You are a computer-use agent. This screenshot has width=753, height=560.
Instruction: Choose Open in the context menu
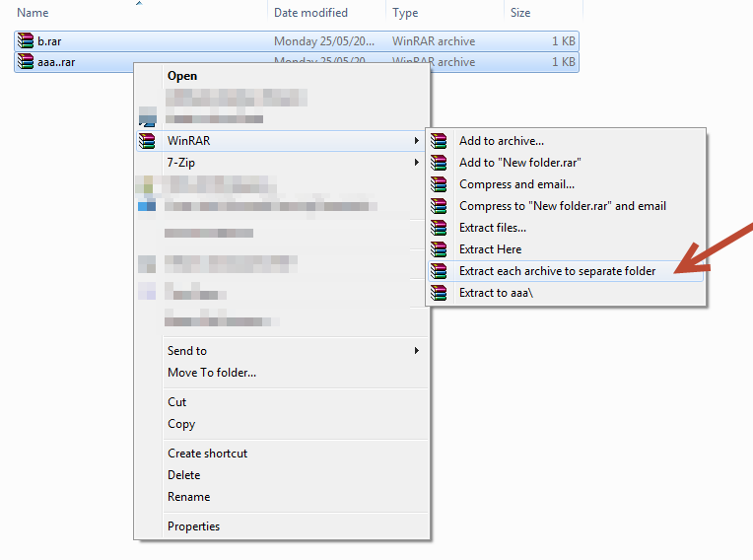click(x=182, y=76)
